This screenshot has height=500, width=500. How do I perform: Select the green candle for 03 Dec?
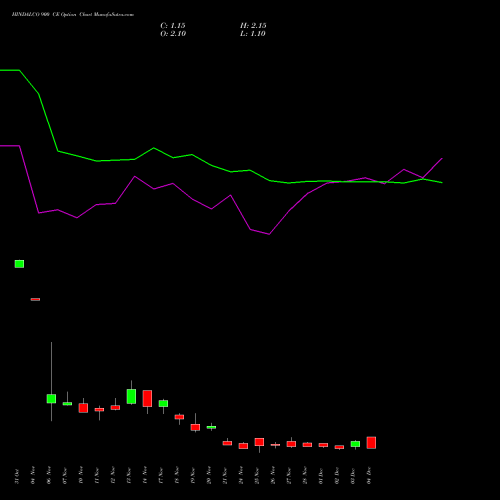pyautogui.click(x=355, y=444)
